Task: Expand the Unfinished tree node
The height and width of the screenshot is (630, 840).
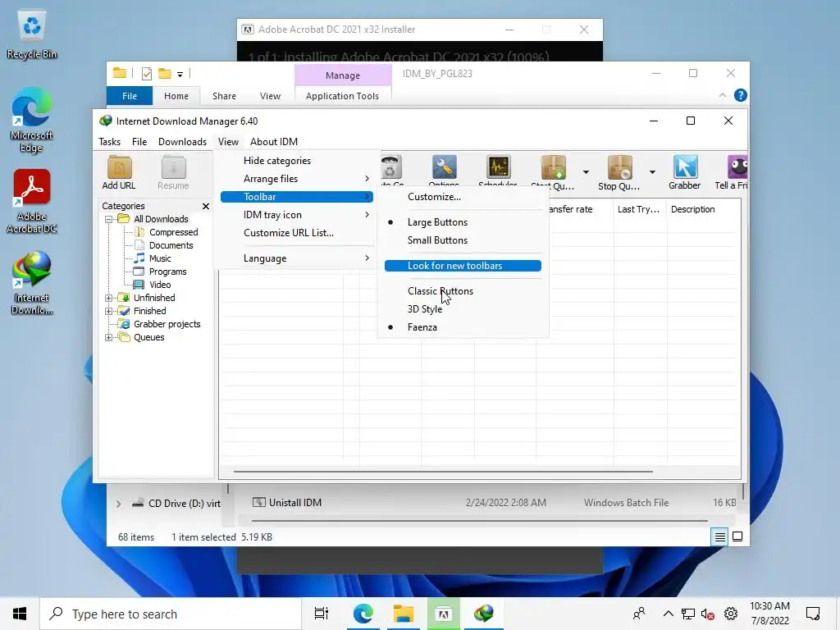Action: (x=109, y=298)
